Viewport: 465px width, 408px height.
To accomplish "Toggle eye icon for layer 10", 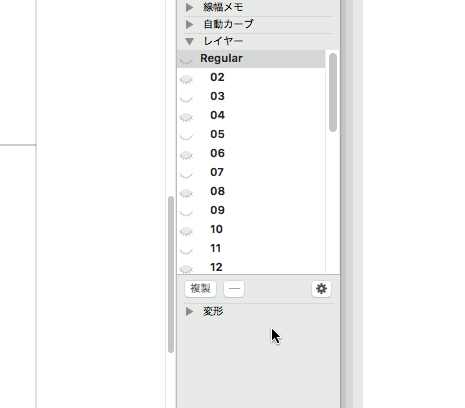I will [x=186, y=231].
